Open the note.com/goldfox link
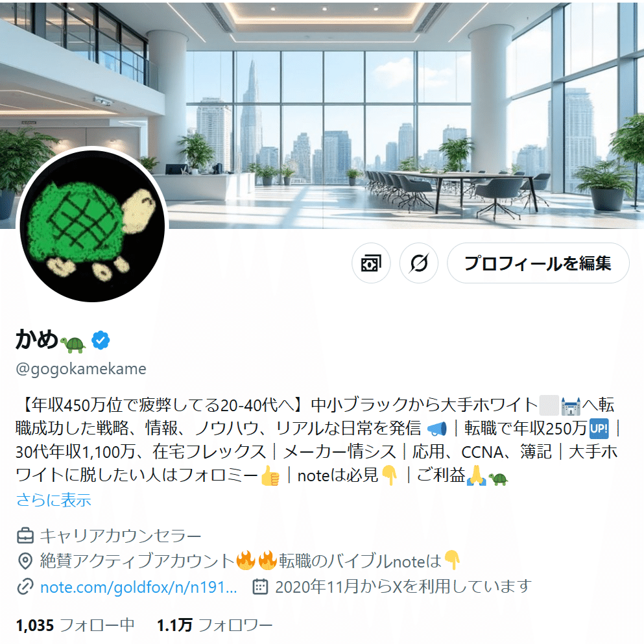644x644 pixels. tap(139, 588)
